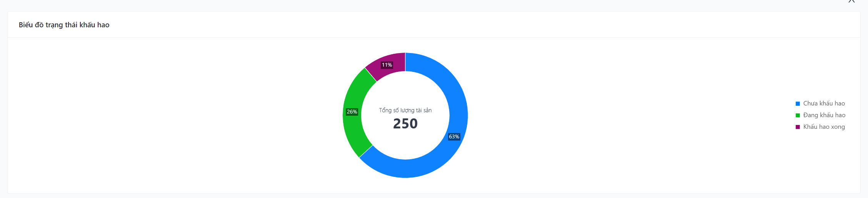Select the 26% data label
This screenshot has width=868, height=198.
[x=352, y=112]
